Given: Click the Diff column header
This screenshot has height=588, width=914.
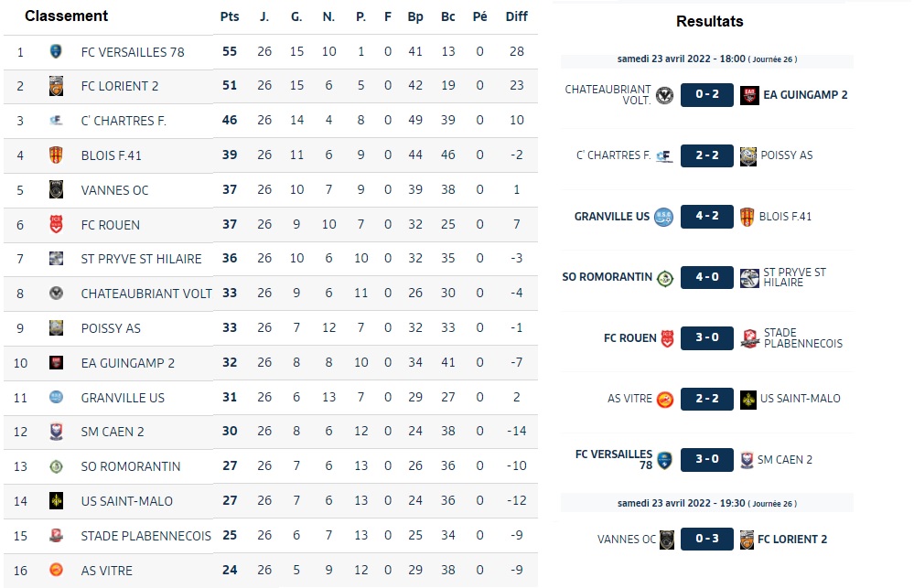Looking at the screenshot, I should click(516, 16).
